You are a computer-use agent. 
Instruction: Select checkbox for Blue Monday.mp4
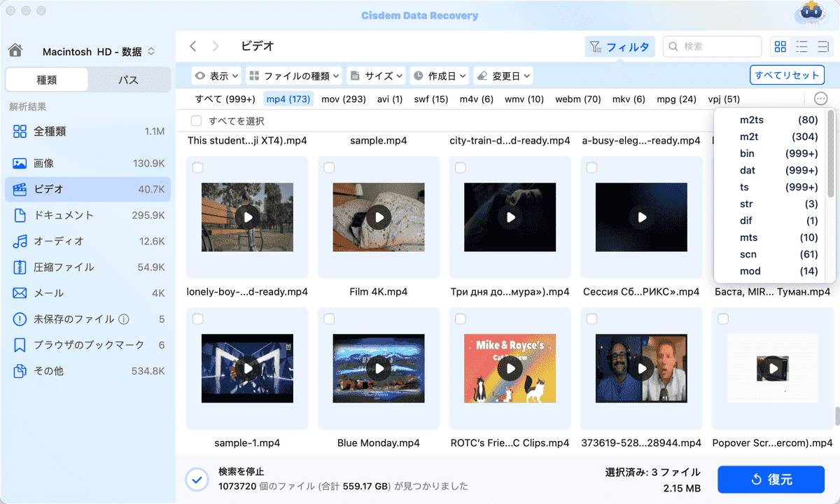(x=329, y=319)
